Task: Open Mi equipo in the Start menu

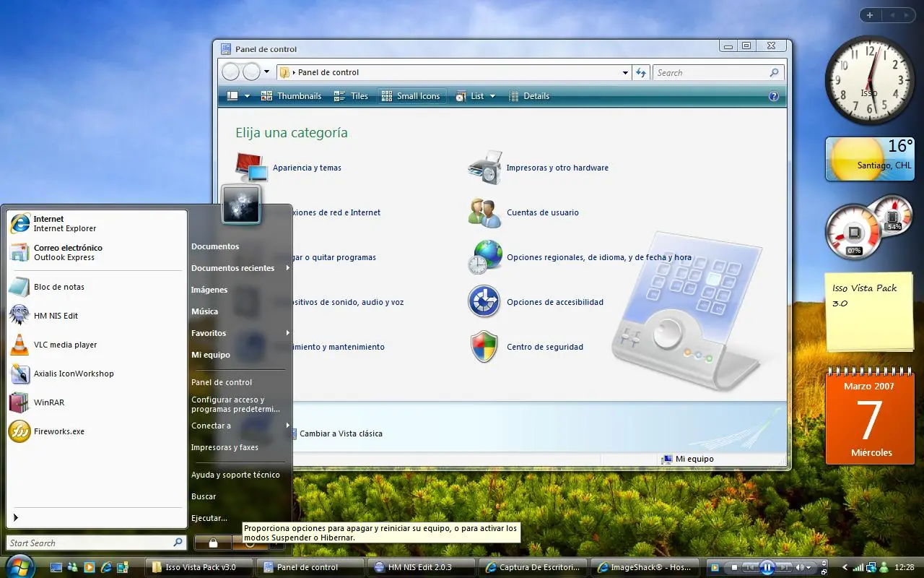Action: point(211,355)
